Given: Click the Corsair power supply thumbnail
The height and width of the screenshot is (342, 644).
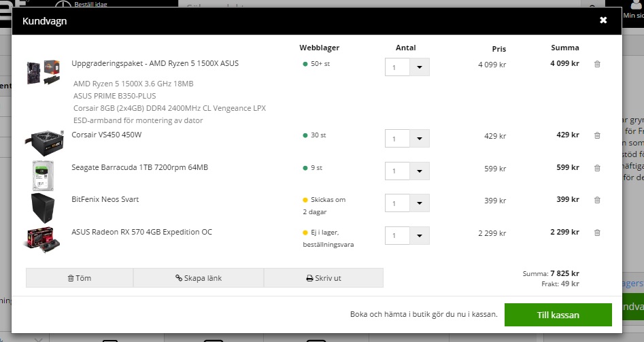Looking at the screenshot, I should [x=44, y=143].
